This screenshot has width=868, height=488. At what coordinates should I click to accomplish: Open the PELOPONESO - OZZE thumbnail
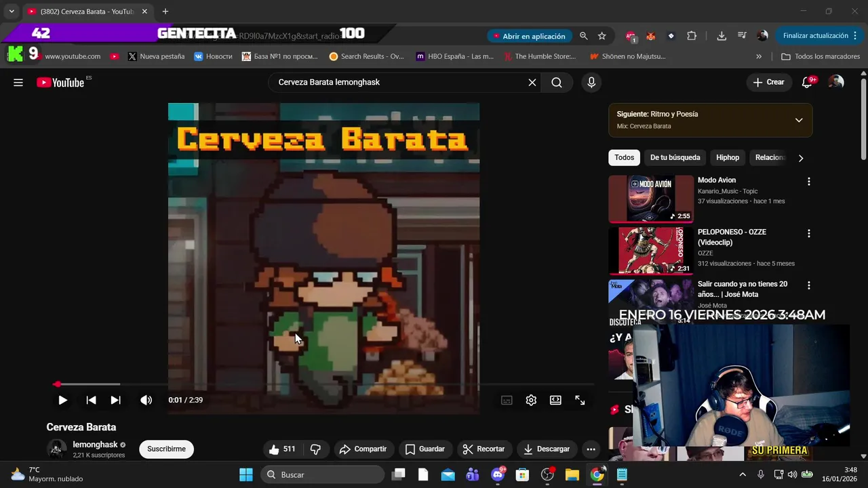(651, 251)
